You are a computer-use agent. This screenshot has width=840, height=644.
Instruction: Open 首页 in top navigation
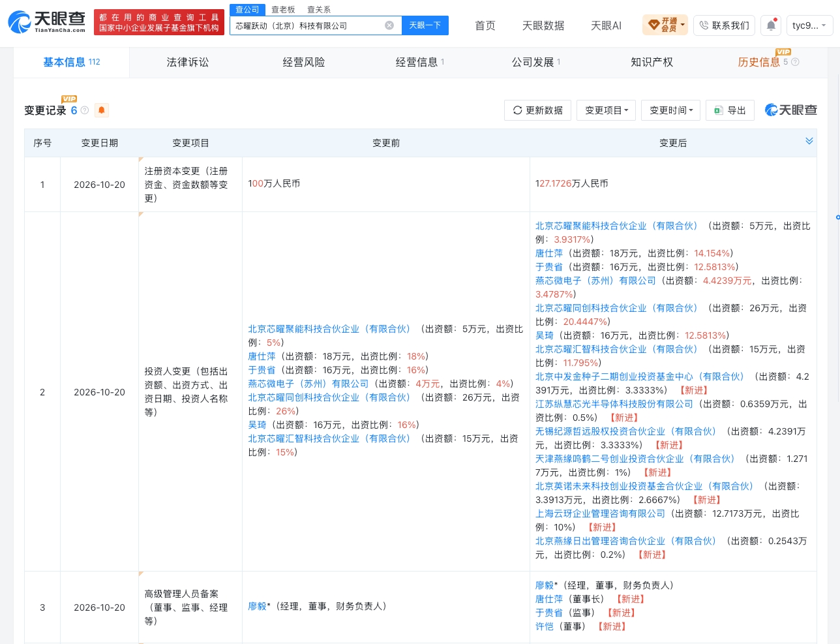click(x=485, y=25)
